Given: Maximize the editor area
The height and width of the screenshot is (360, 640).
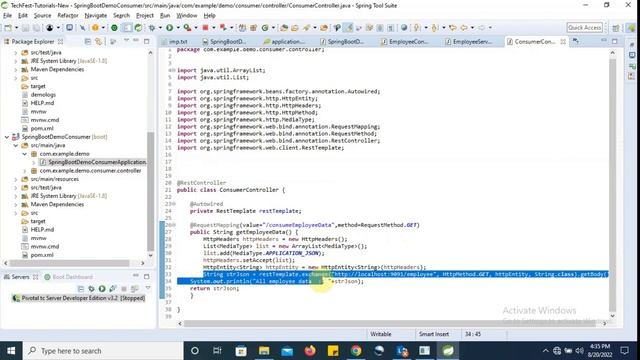Looking at the screenshot, I should point(615,41).
